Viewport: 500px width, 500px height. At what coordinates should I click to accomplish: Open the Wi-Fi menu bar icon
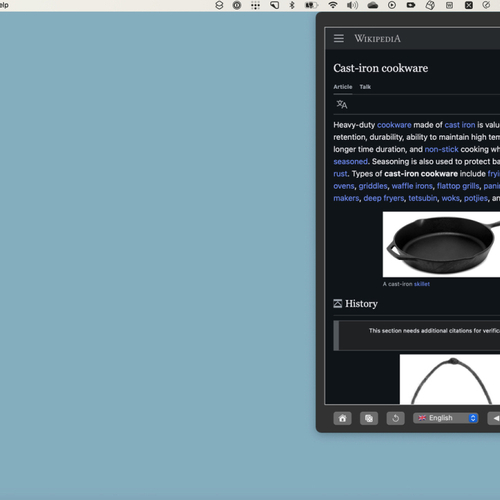pos(333,5)
